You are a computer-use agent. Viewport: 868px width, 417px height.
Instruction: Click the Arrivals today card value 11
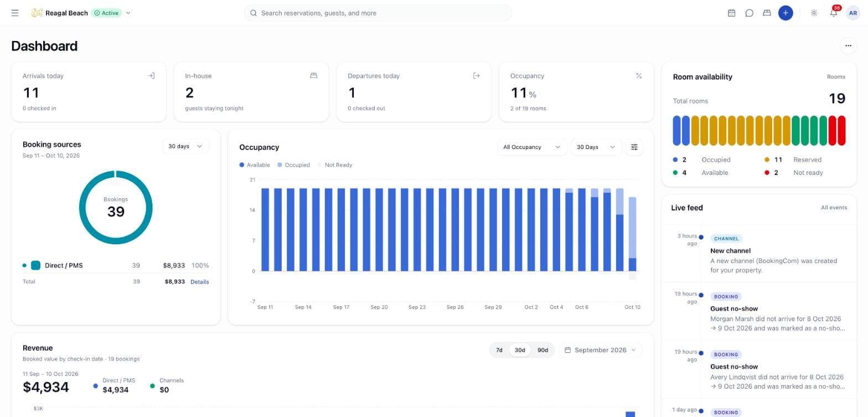31,92
